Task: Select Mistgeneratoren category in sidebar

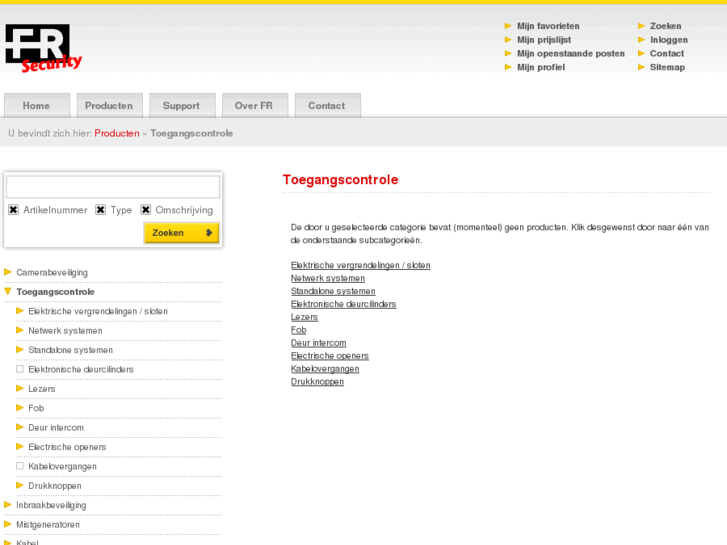Action: tap(48, 525)
